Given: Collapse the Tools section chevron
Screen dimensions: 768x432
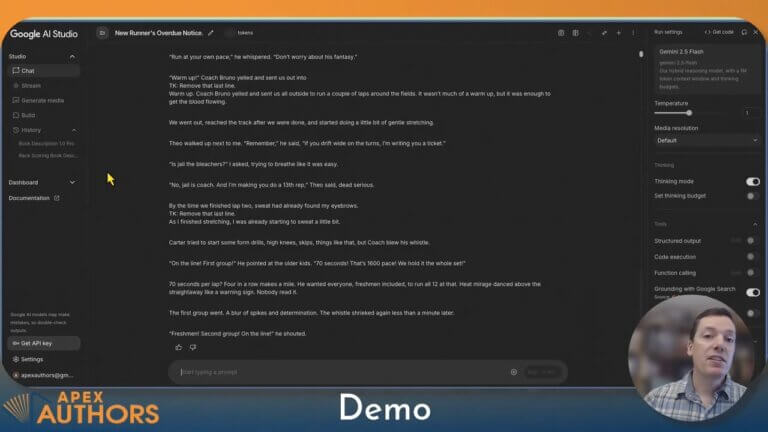Looking at the screenshot, I should point(755,224).
